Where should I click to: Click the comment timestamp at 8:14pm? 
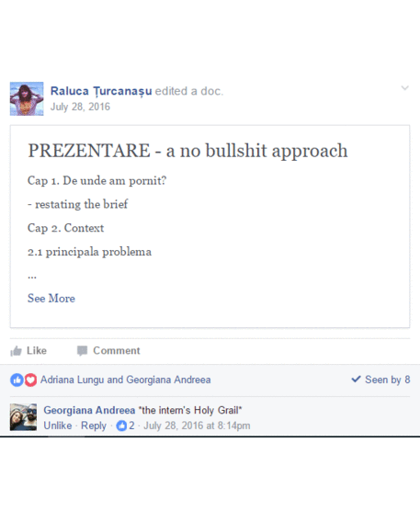tap(197, 426)
